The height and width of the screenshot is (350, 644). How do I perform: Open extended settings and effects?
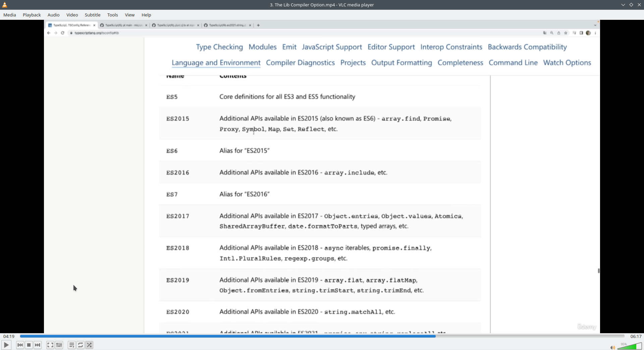[x=59, y=345]
